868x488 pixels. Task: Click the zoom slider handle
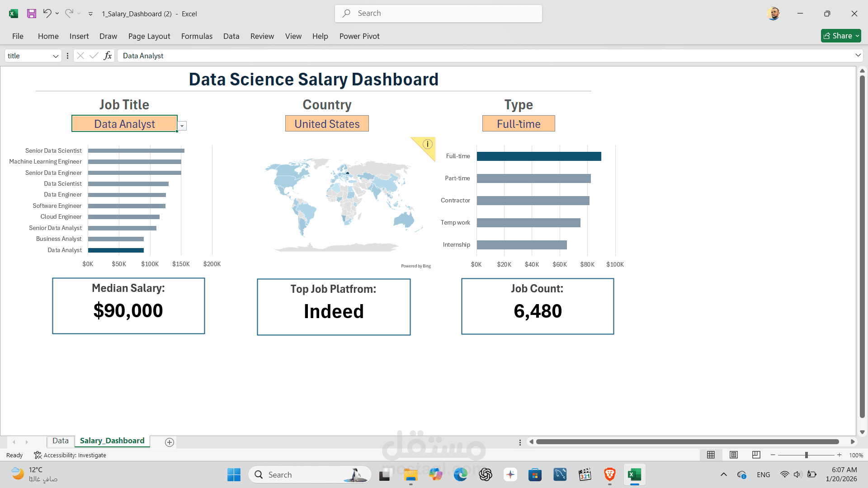[x=806, y=455]
